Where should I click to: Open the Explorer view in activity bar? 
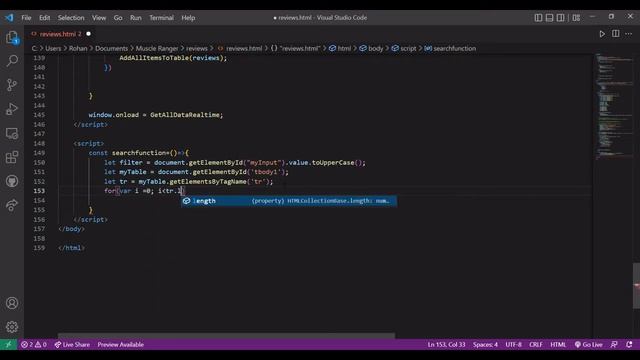[x=12, y=38]
